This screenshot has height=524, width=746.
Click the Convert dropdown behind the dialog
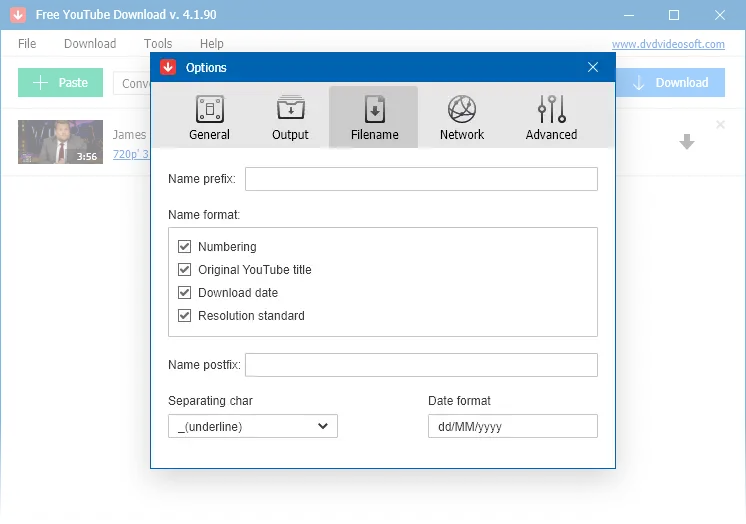(132, 83)
